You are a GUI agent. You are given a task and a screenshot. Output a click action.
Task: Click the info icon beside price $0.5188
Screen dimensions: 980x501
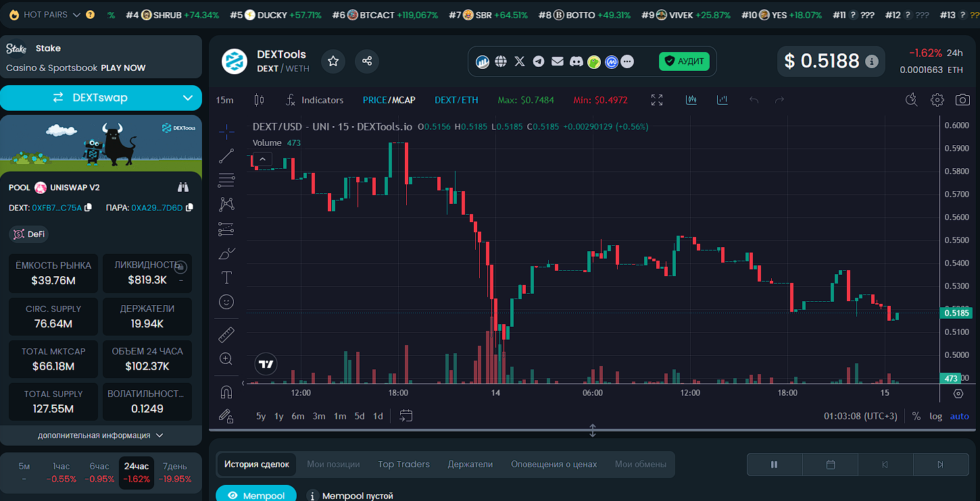click(x=872, y=62)
